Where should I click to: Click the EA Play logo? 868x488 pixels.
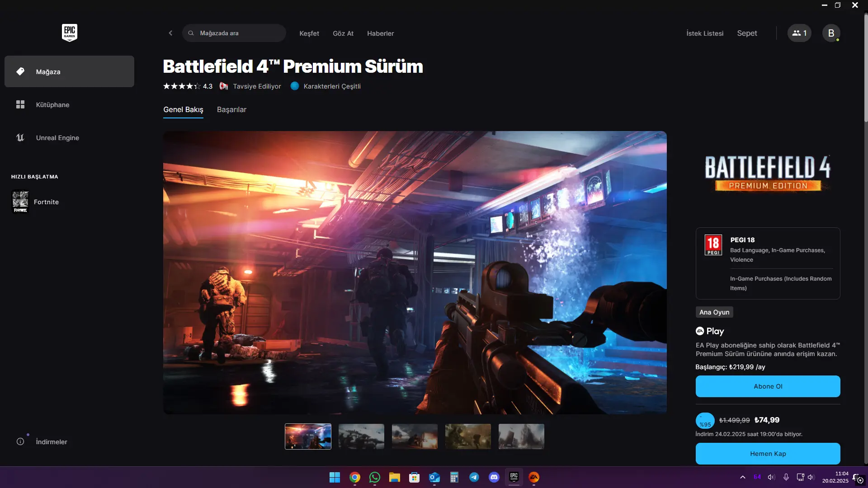710,331
